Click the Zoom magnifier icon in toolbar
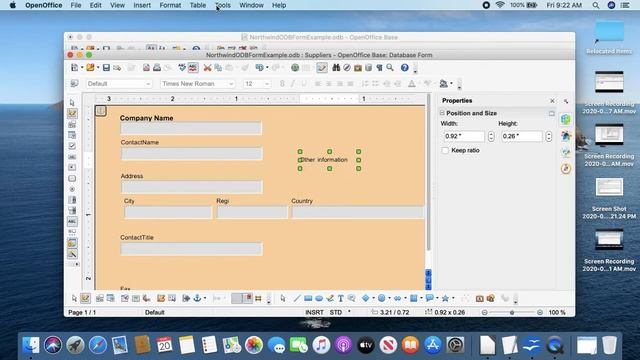640x360 pixels. pos(390,68)
